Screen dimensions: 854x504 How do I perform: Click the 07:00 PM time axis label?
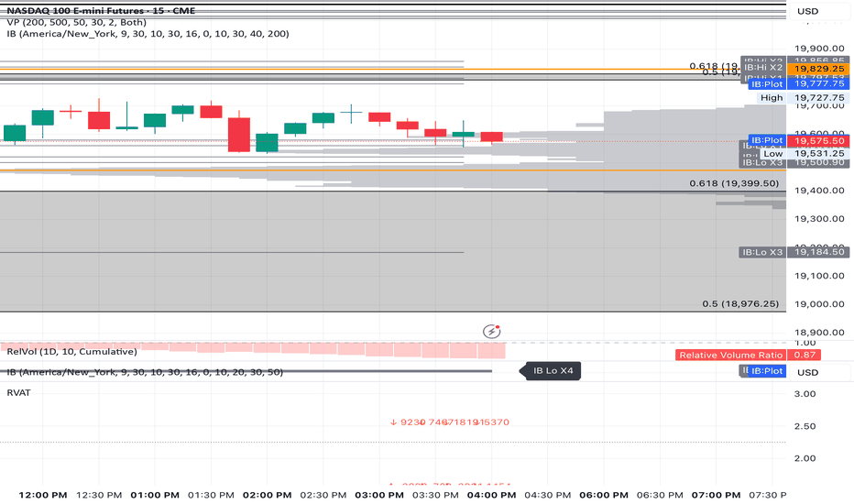click(x=716, y=495)
